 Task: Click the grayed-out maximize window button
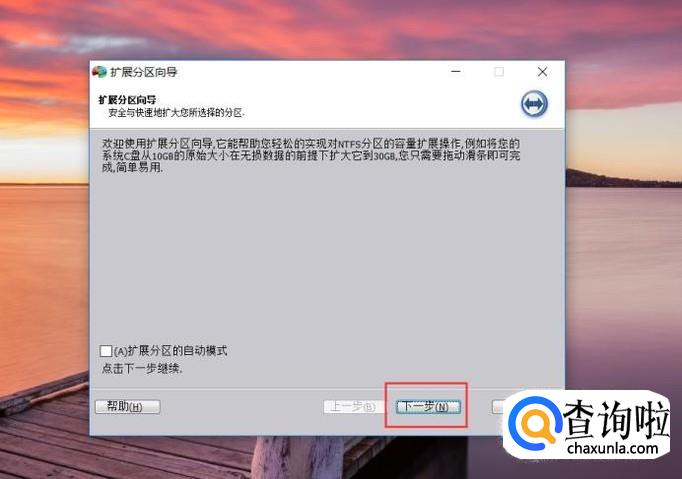click(x=499, y=72)
